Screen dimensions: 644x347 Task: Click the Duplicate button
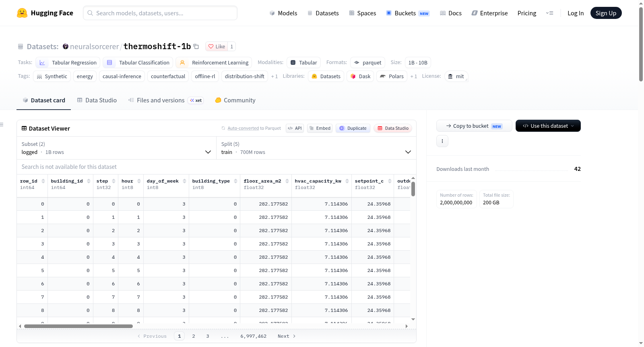(353, 128)
